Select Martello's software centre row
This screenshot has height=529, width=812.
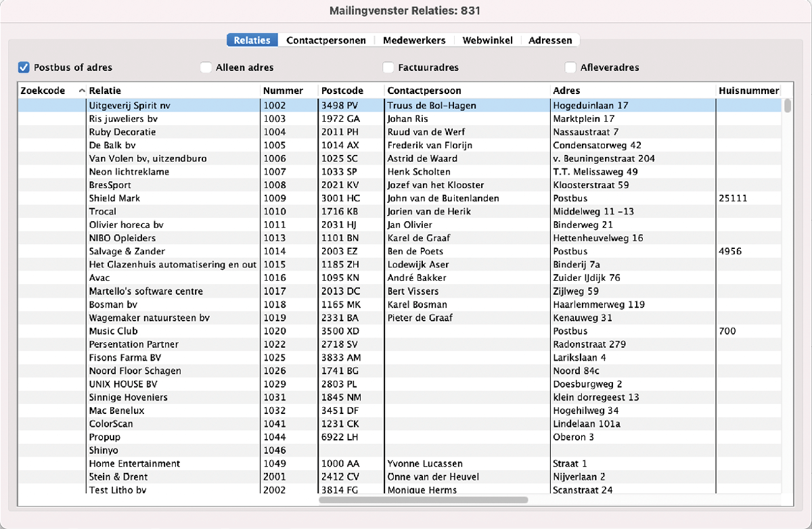399,291
